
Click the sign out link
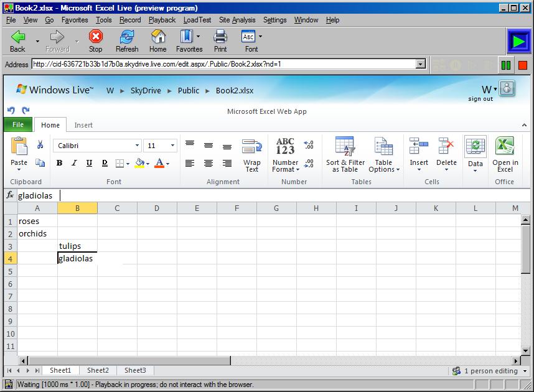pos(480,99)
